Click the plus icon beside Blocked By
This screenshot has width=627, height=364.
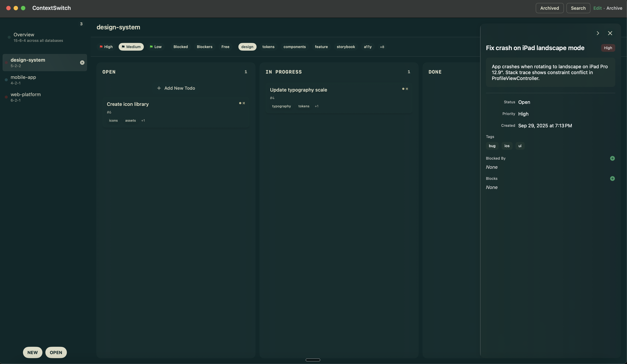(x=612, y=158)
